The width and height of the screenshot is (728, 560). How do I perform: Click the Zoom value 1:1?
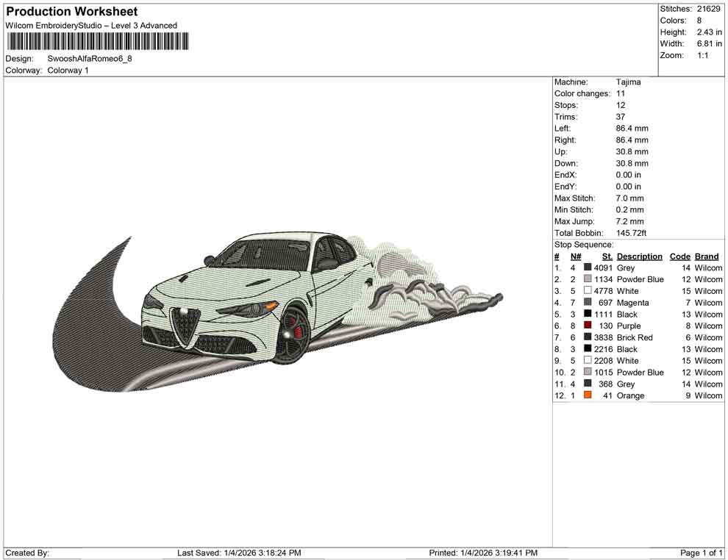(702, 55)
